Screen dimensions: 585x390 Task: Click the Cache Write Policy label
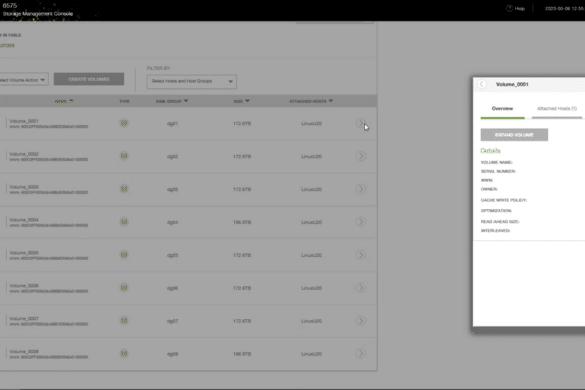[x=504, y=200]
